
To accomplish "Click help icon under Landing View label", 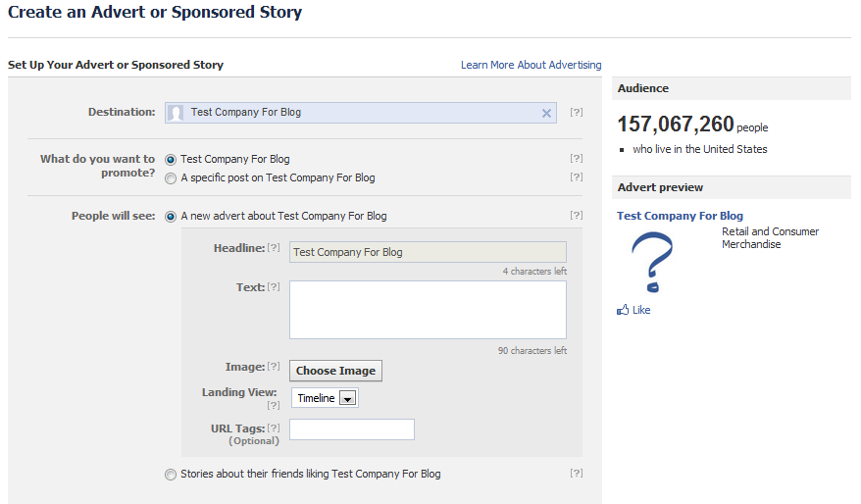I will (x=274, y=405).
